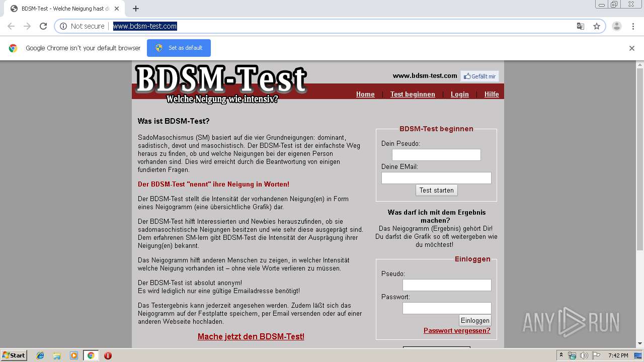Select the BDSM-Test browser tab

[x=64, y=9]
